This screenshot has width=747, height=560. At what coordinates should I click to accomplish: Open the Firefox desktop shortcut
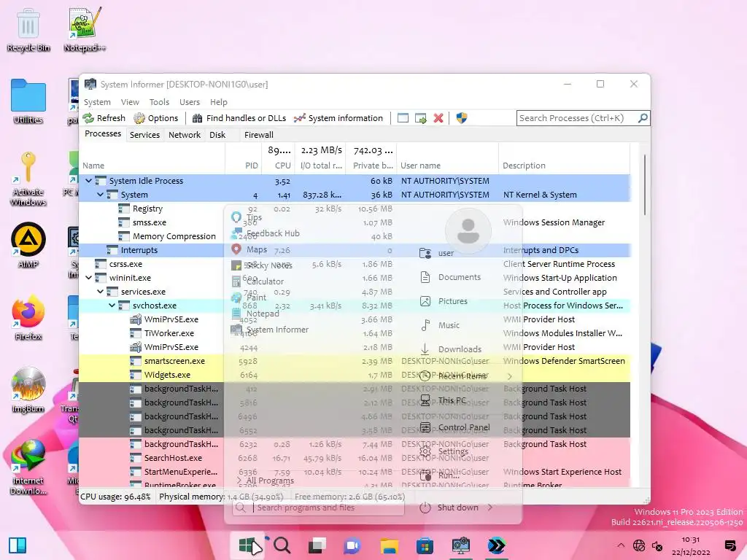[28, 318]
